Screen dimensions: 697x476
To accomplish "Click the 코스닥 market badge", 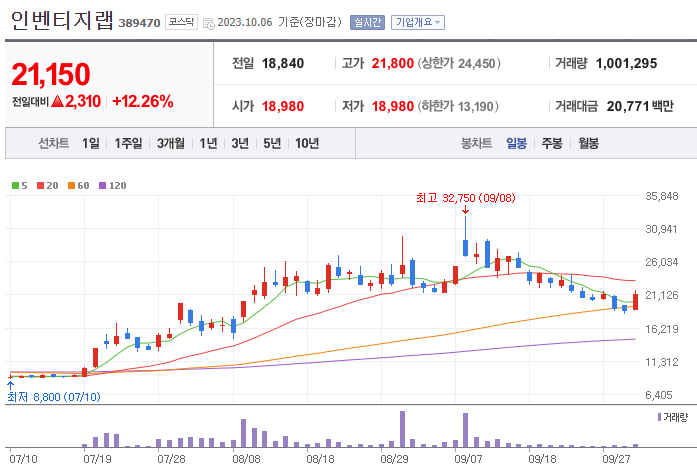I will [x=181, y=22].
